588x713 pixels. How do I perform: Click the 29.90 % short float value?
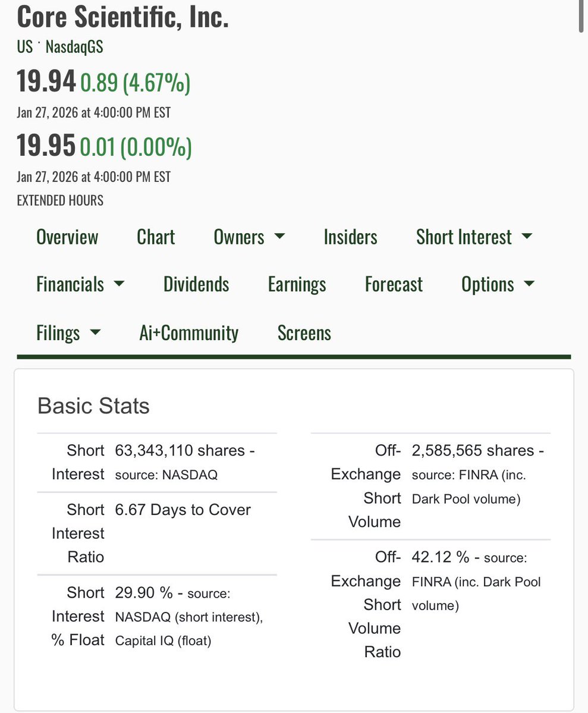(x=144, y=592)
